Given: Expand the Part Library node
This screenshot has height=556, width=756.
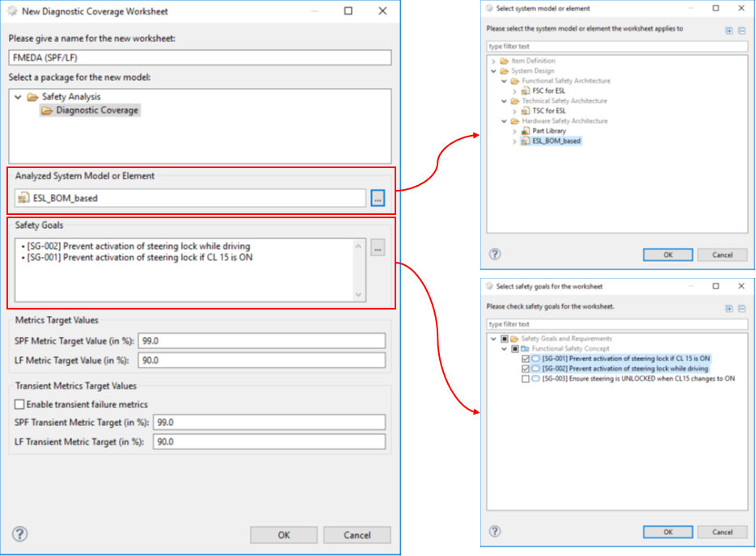Looking at the screenshot, I should [514, 131].
